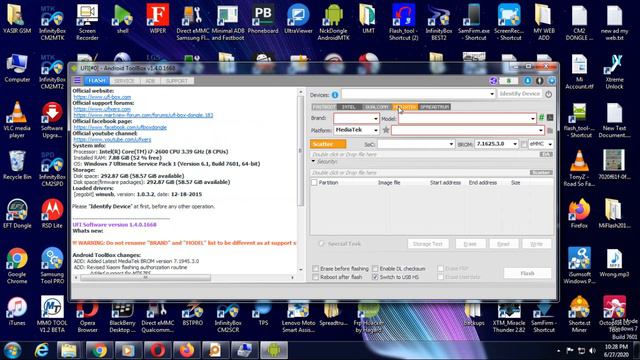This screenshot has height=360, width=640.
Task: Switch to the ADB tab
Action: point(150,81)
